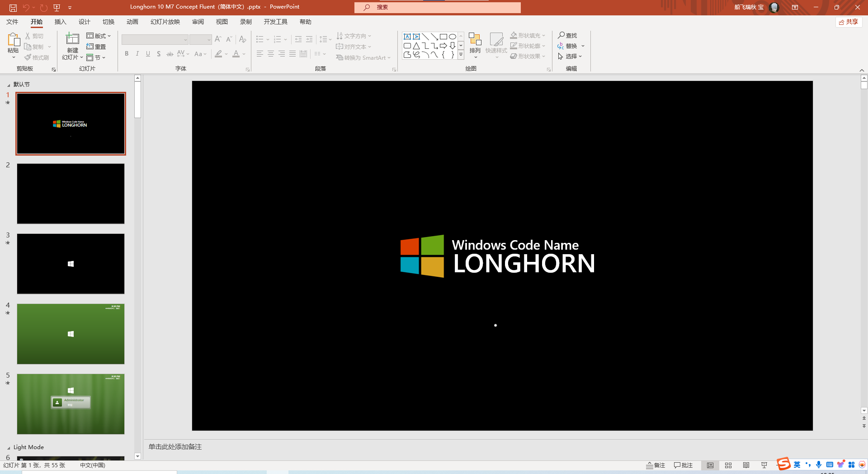Screen dimensions: 868x474
Task: Toggle justify text alignment
Action: point(292,54)
